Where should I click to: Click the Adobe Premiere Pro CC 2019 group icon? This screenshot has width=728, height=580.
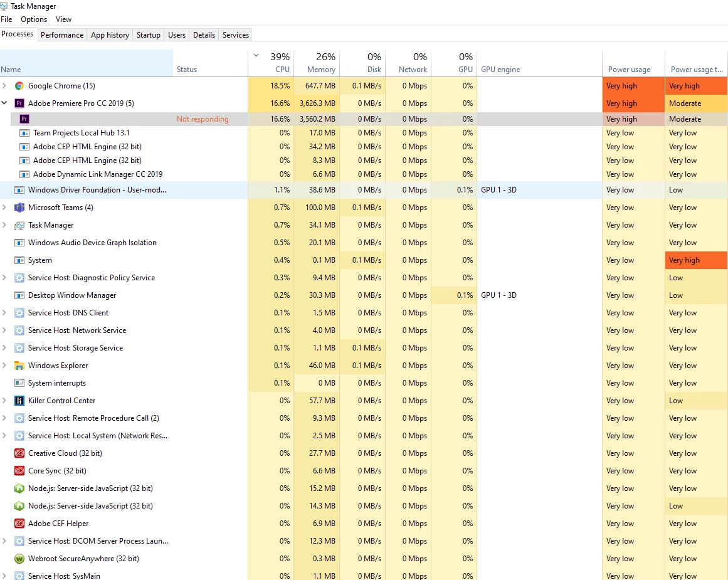(x=19, y=103)
